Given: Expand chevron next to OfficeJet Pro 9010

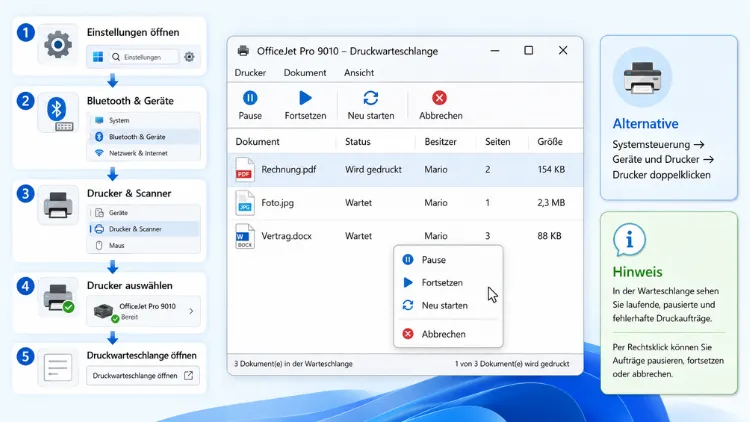Looking at the screenshot, I should [191, 311].
